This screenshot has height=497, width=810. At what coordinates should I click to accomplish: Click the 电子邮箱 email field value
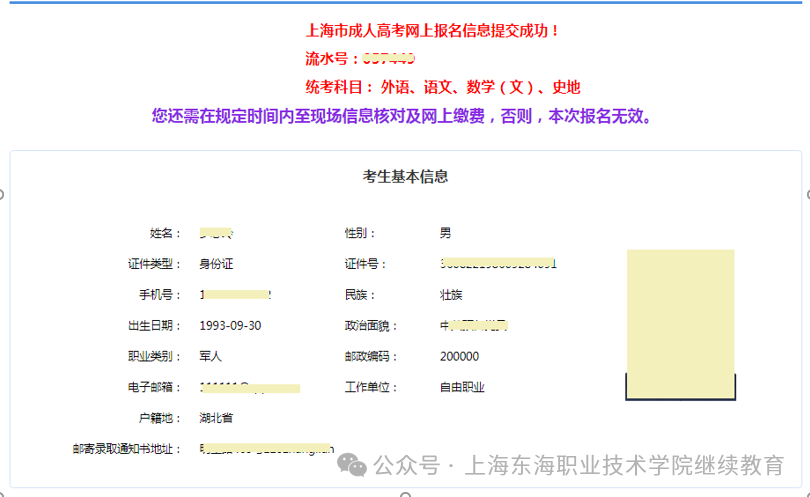click(250, 387)
